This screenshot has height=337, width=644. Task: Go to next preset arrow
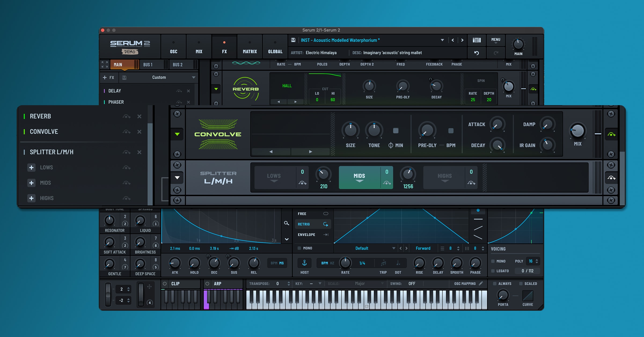click(x=462, y=40)
